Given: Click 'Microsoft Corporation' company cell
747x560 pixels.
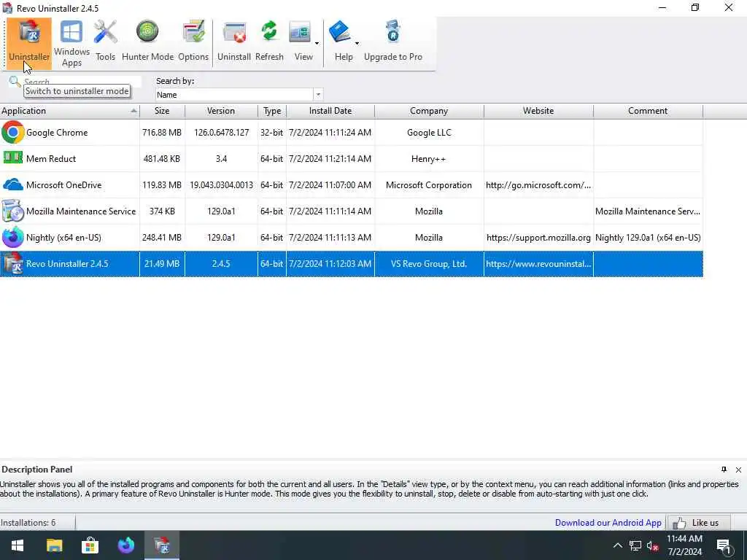Looking at the screenshot, I should tap(429, 184).
